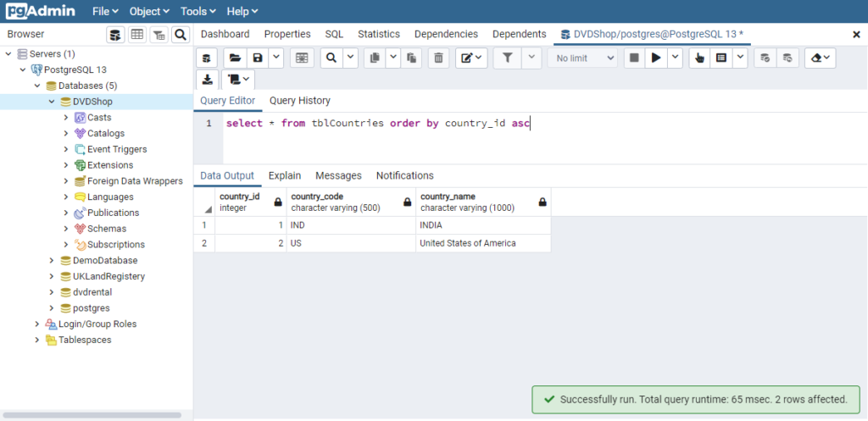Click the Stop query square icon
This screenshot has width=868, height=421.
[634, 58]
